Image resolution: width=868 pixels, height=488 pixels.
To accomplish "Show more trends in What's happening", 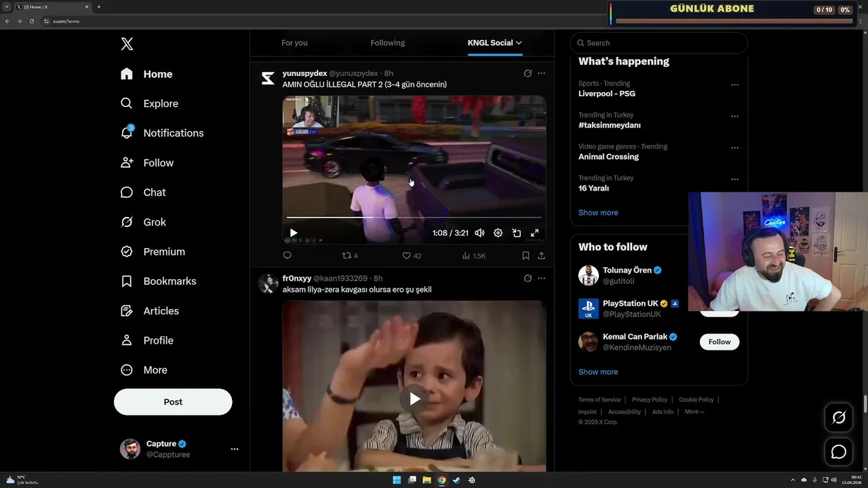I will [598, 213].
